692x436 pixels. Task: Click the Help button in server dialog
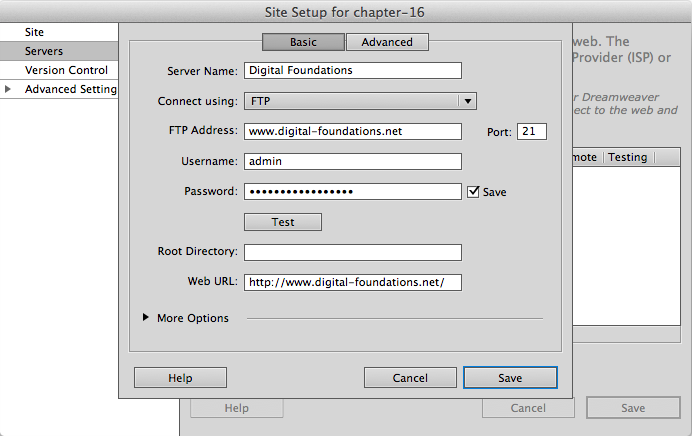click(x=180, y=378)
